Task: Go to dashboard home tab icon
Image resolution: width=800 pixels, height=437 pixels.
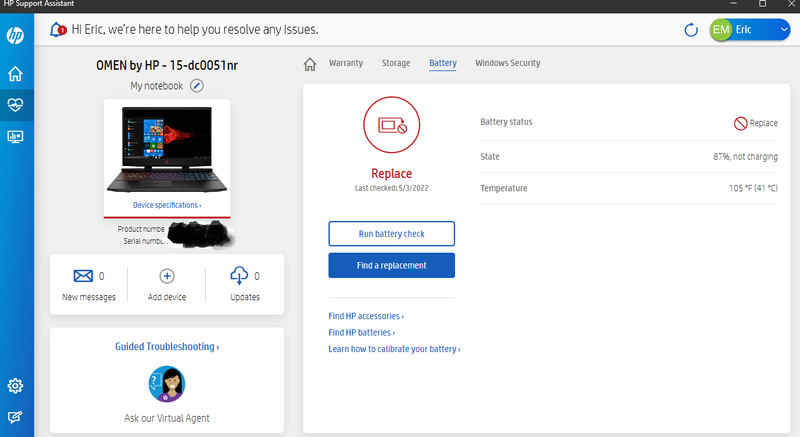Action: (x=310, y=64)
